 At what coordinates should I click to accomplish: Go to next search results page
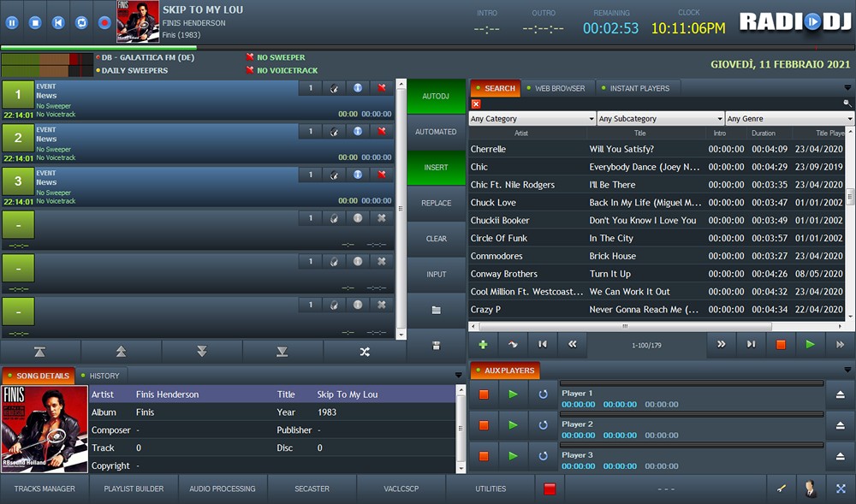(x=721, y=345)
